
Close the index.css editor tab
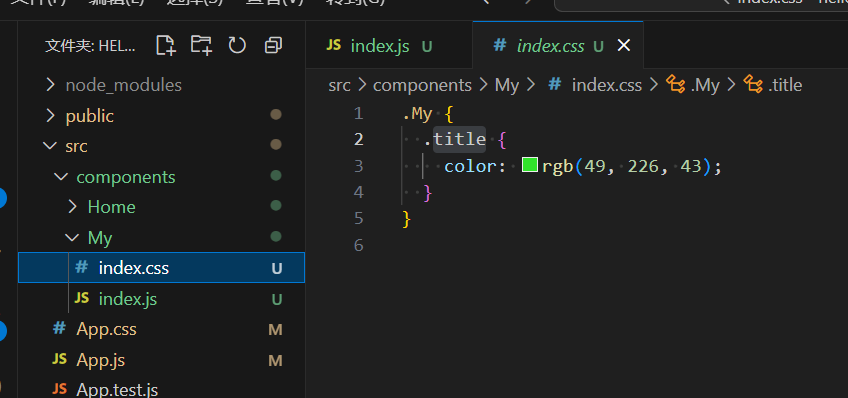pos(624,46)
